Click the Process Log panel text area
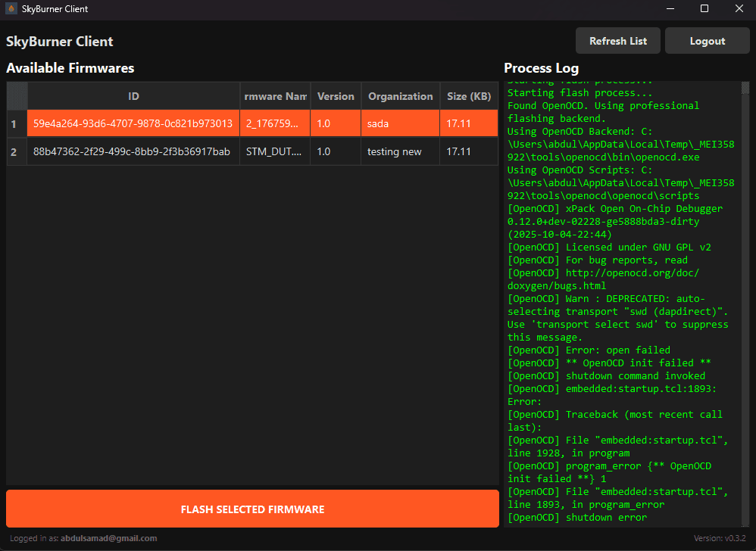Viewport: 756px width, 551px height. [621, 303]
